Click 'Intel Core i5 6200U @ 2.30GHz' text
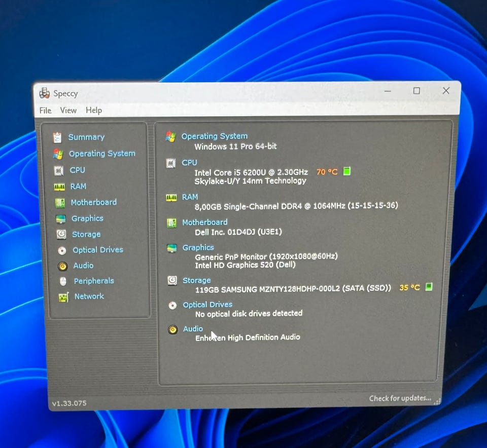This screenshot has width=487, height=448. click(251, 172)
